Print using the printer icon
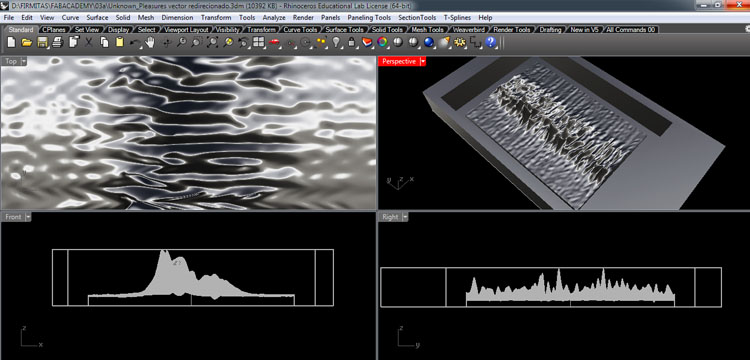The image size is (750, 360). point(58,43)
